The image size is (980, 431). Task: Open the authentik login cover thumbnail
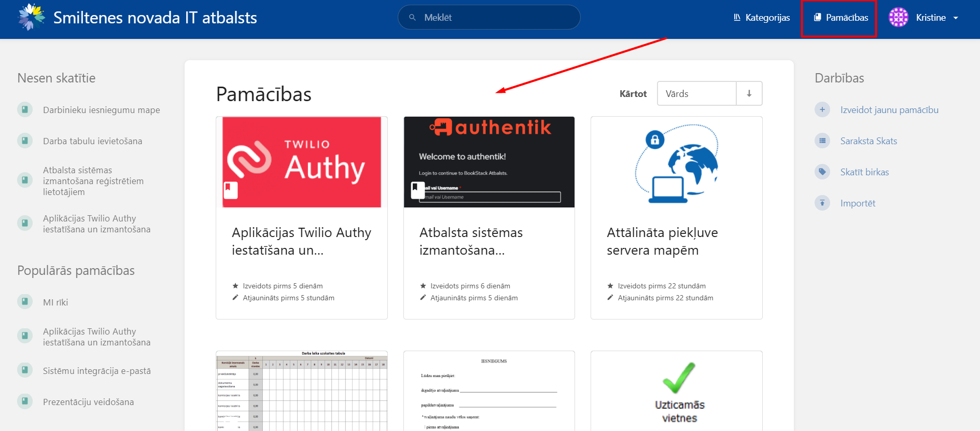tap(489, 162)
